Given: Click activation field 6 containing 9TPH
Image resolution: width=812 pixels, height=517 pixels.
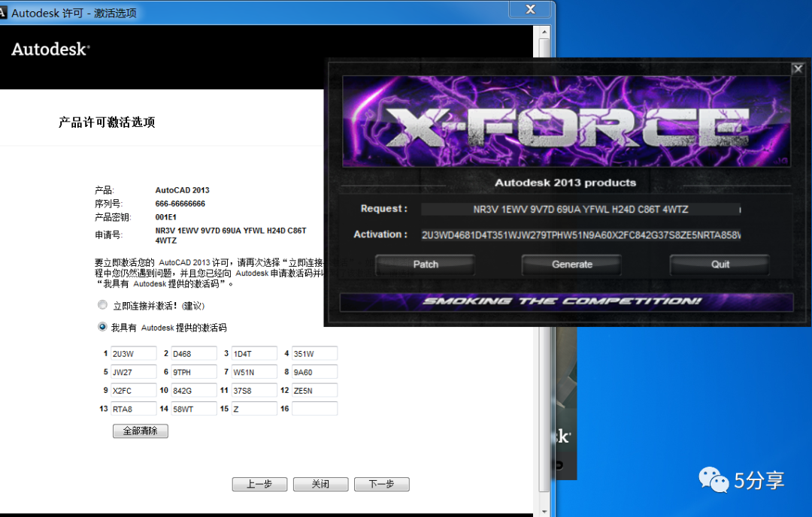Looking at the screenshot, I should pyautogui.click(x=194, y=371).
